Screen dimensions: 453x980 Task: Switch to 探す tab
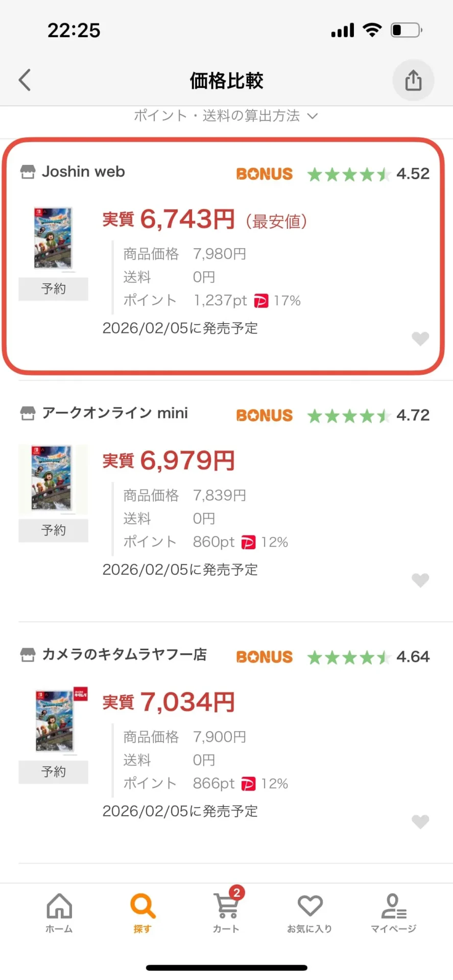click(142, 913)
